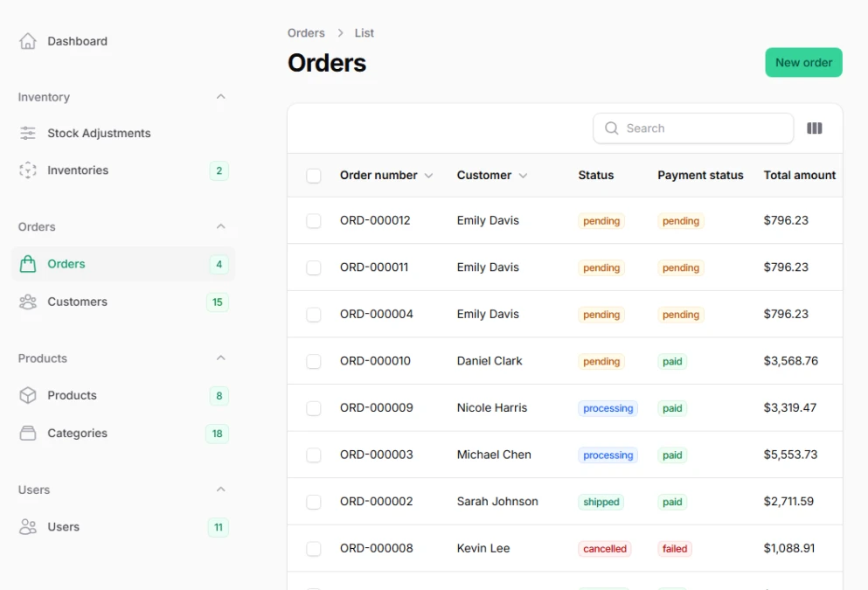Screen dimensions: 868x590
Task: Click the magnifier icon in the search bar
Action: (x=612, y=128)
